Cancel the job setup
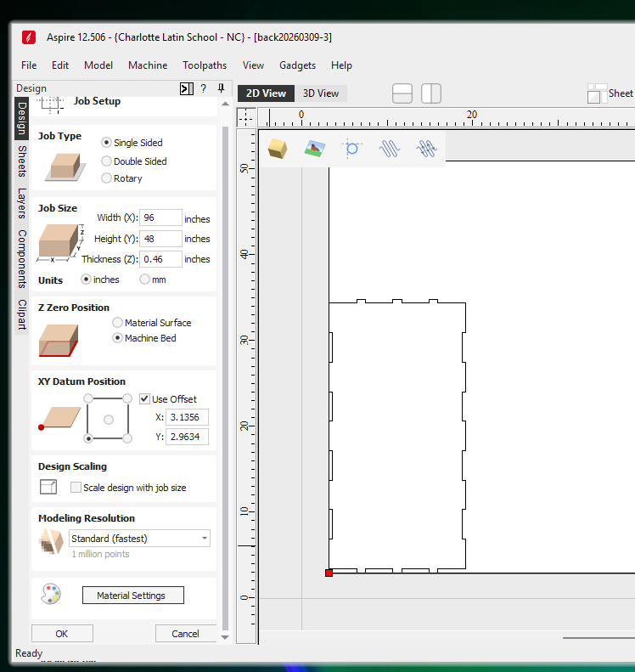The height and width of the screenshot is (672, 635). point(185,634)
